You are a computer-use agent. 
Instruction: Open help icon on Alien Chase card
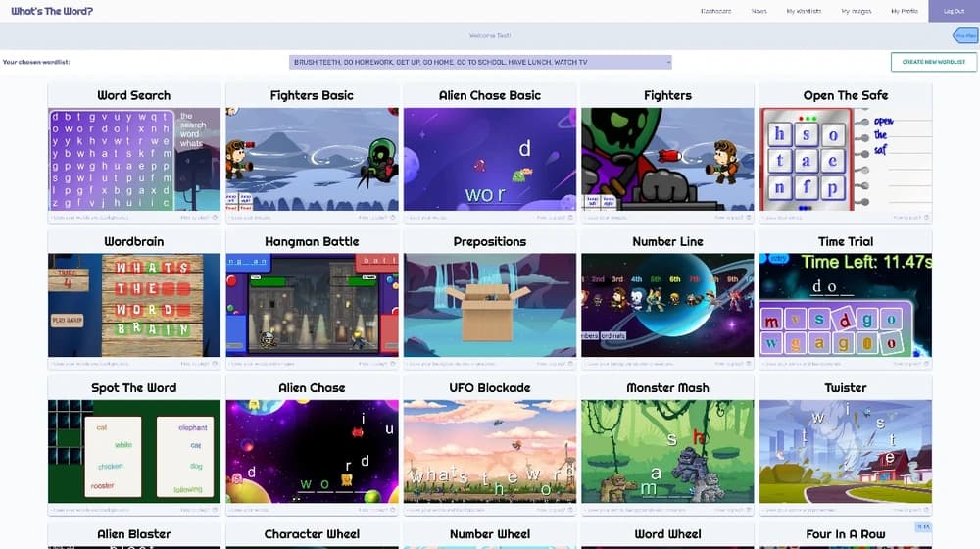click(393, 510)
